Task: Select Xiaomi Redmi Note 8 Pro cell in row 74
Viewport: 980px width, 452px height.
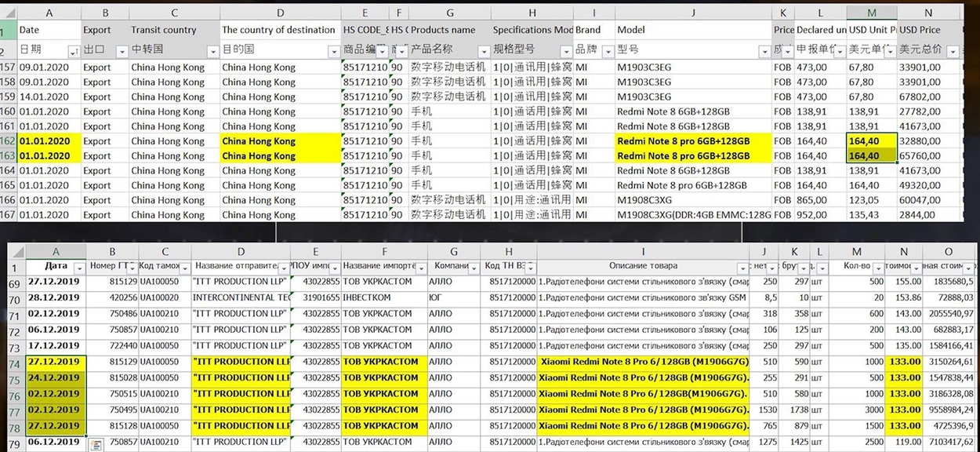Action: pyautogui.click(x=644, y=362)
